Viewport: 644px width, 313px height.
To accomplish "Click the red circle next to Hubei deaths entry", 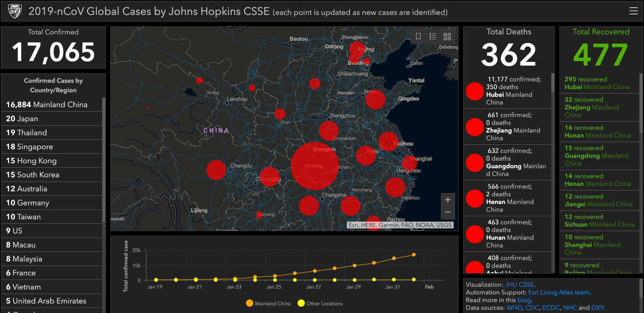I will 475,91.
